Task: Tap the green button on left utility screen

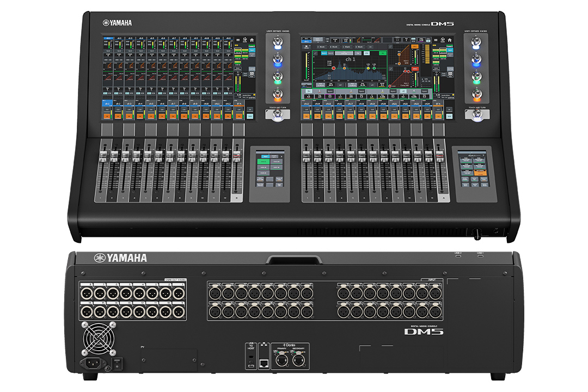Action: pyautogui.click(x=264, y=162)
